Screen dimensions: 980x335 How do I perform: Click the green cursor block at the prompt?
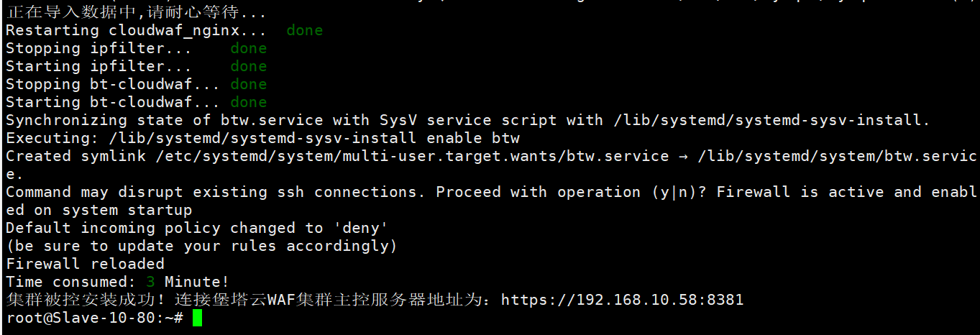coord(198,318)
